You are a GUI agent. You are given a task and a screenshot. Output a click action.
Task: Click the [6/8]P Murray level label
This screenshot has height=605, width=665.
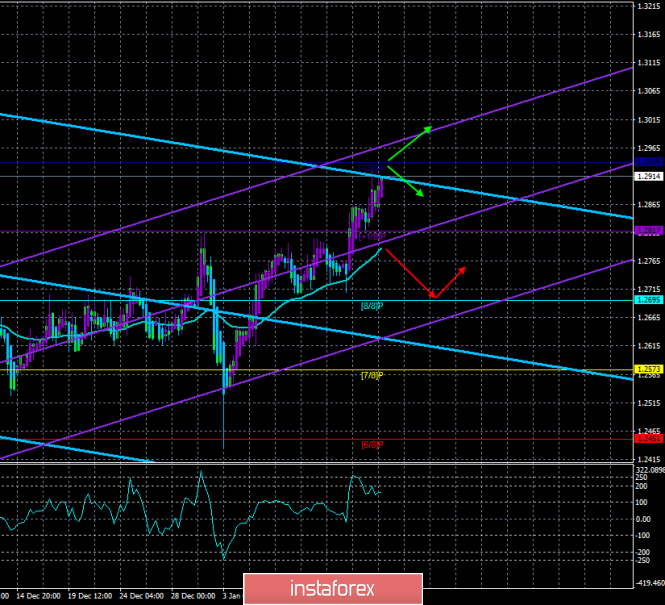click(372, 444)
